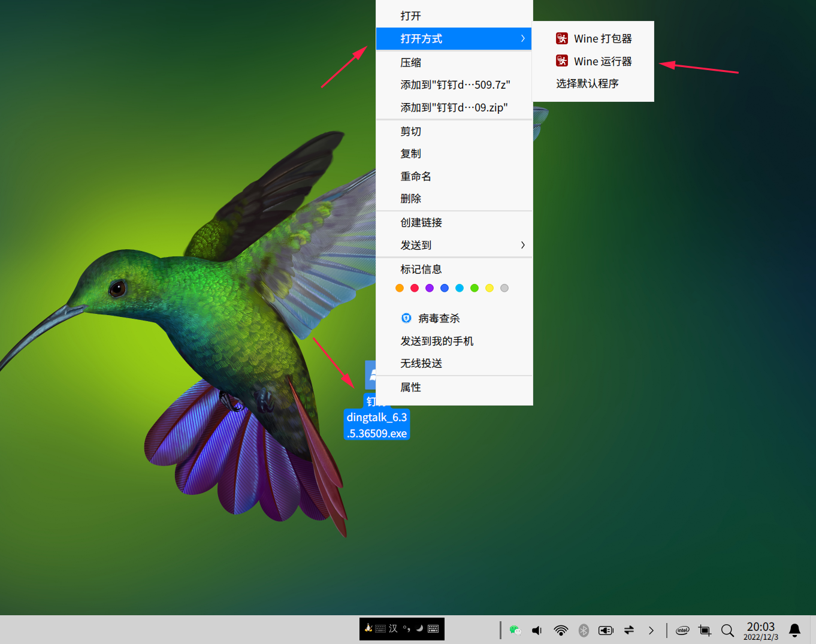Open WeChat from the system tray

[x=515, y=630]
